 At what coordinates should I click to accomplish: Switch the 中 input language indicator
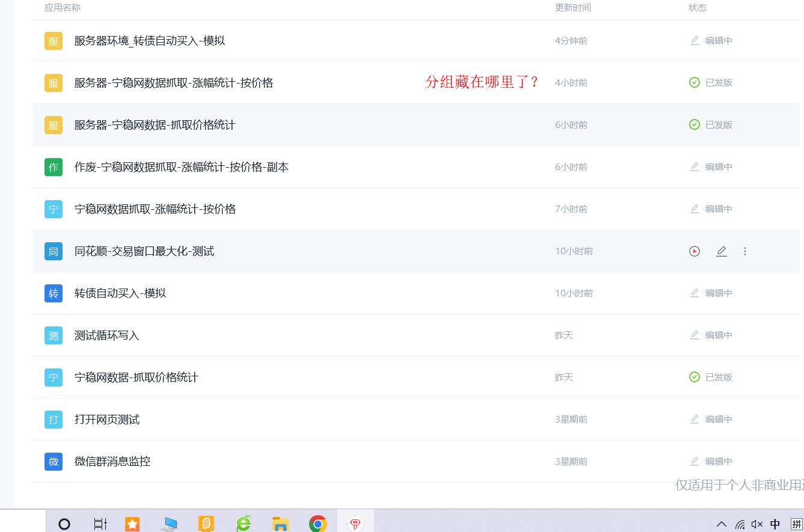point(775,524)
